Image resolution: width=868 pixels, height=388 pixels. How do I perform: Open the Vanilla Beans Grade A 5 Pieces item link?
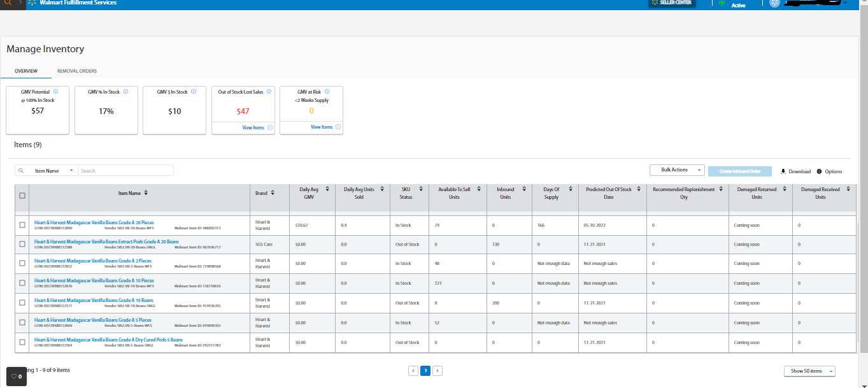coord(93,320)
